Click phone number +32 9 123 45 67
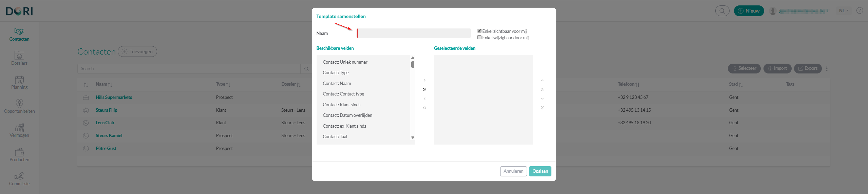The width and height of the screenshot is (868, 194). [633, 98]
